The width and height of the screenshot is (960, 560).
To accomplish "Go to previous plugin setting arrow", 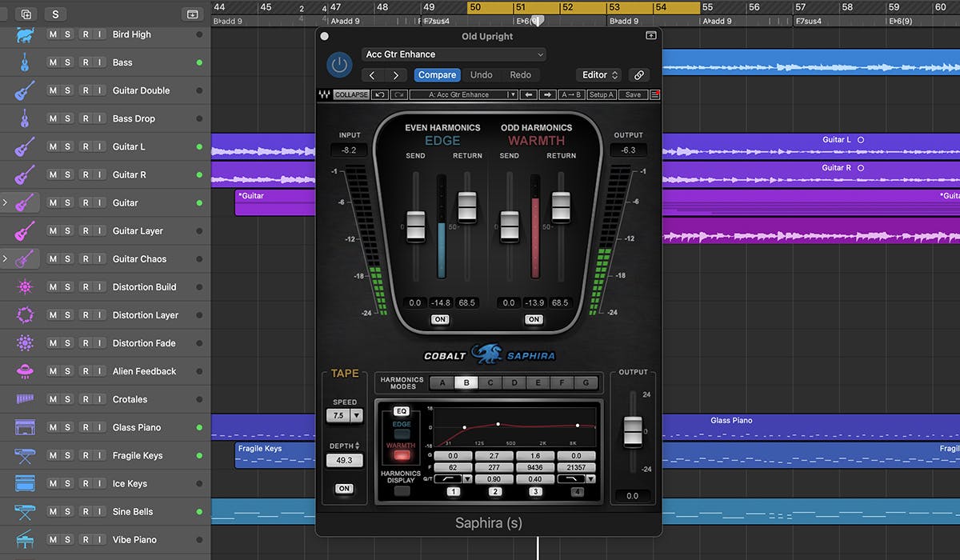I will [x=372, y=75].
